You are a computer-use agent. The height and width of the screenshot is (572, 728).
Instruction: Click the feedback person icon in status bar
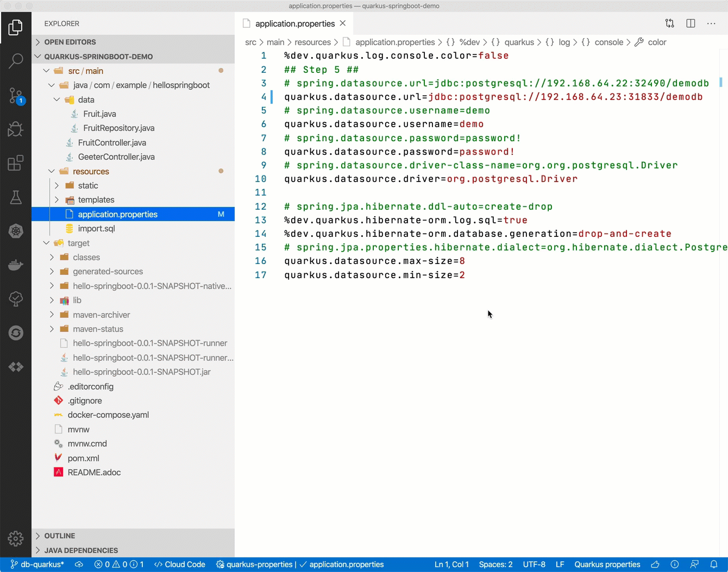pyautogui.click(x=694, y=564)
